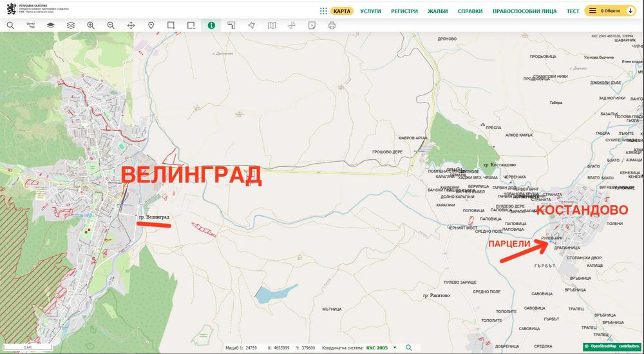Click the download arrow in objects button
This screenshot has height=354, width=644.
[630, 11]
